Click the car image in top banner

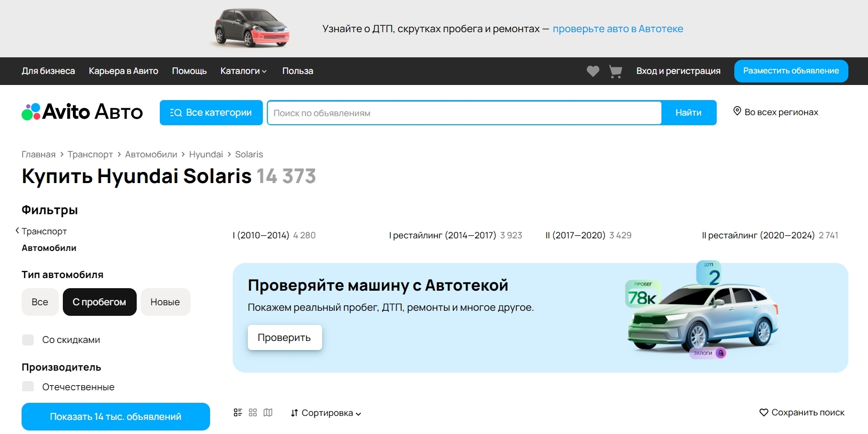252,28
